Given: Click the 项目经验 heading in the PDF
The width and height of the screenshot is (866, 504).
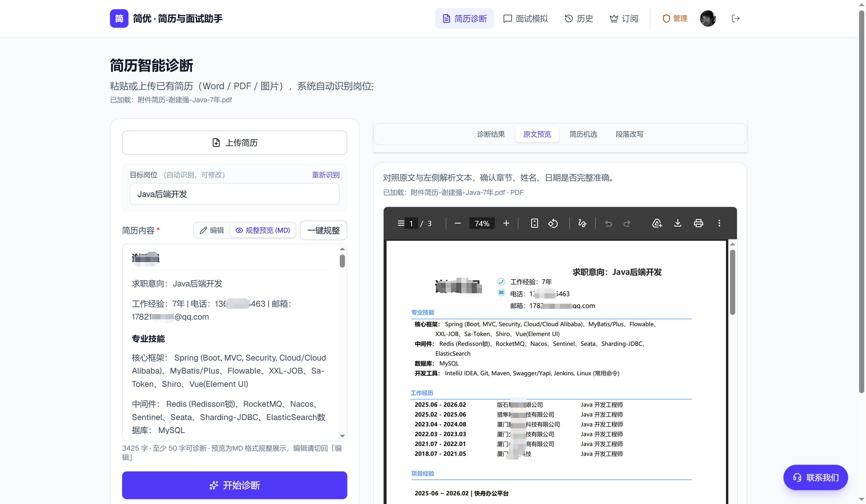Looking at the screenshot, I should (423, 473).
